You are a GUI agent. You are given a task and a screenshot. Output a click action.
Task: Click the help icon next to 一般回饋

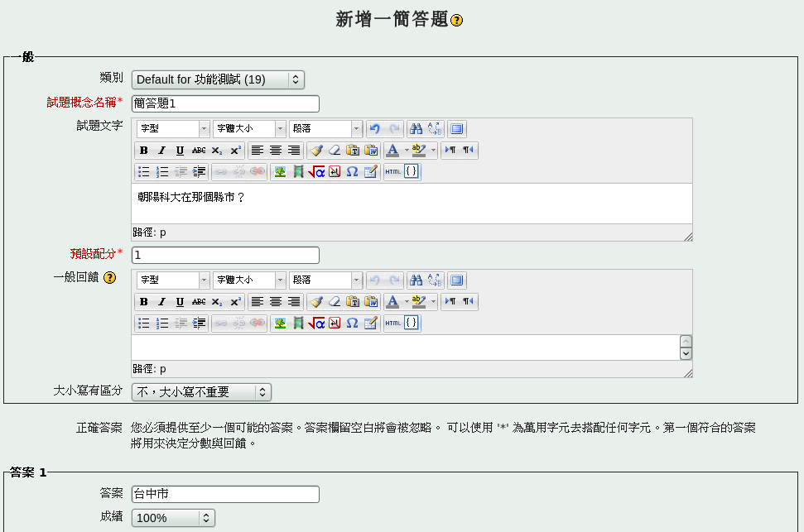pos(109,277)
